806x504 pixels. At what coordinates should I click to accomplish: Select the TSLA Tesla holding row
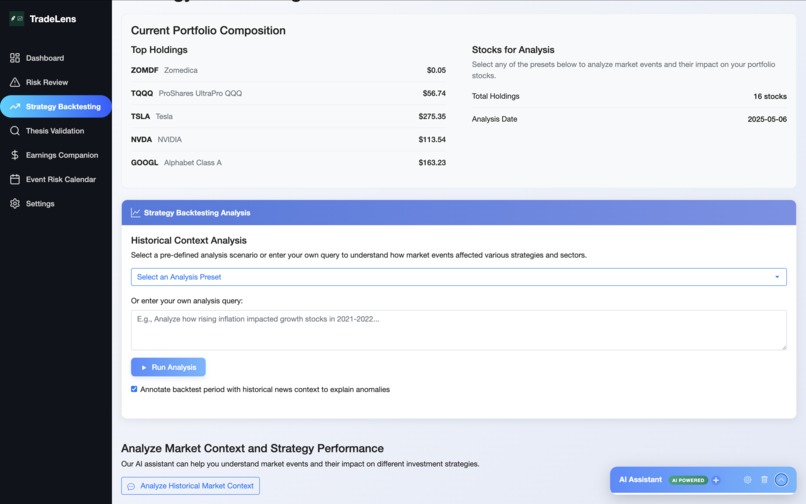pos(288,116)
